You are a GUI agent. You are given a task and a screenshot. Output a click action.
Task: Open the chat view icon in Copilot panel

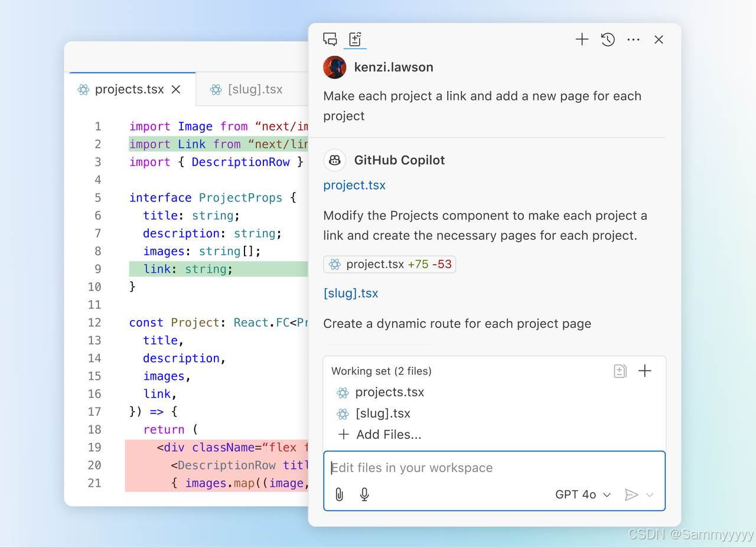(330, 40)
